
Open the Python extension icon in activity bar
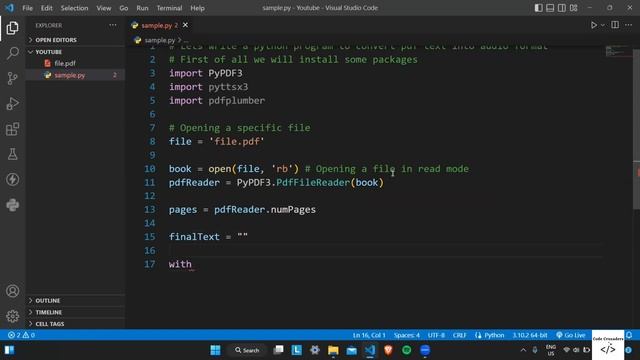point(12,204)
